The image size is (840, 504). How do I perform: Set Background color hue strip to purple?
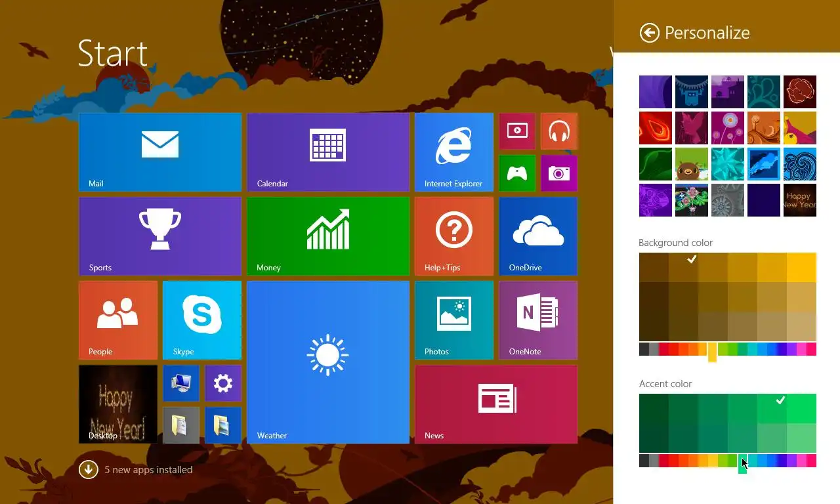tap(791, 349)
